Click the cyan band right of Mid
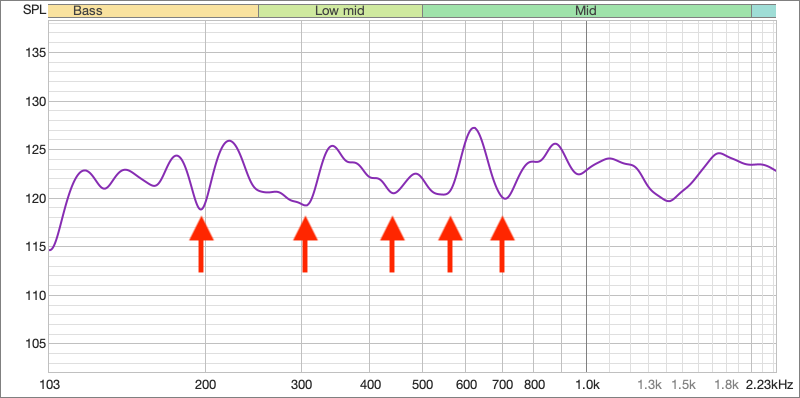Screen dimensions: 800x398 coord(764,11)
